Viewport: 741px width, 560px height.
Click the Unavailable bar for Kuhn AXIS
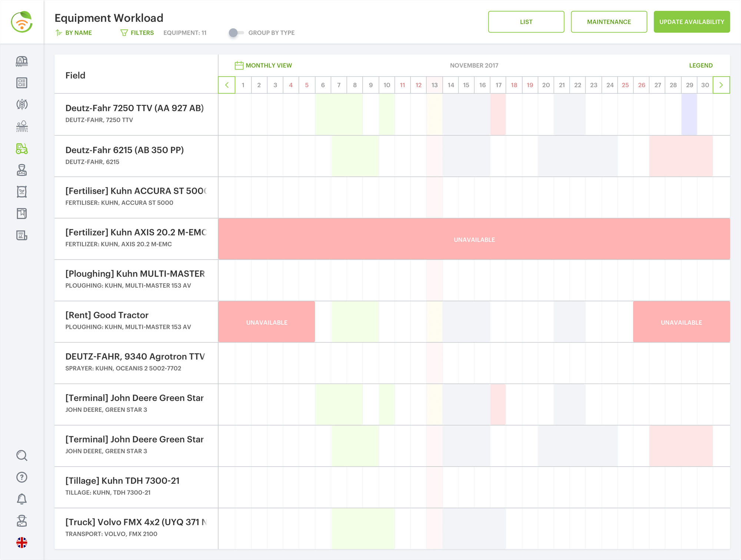coord(474,240)
